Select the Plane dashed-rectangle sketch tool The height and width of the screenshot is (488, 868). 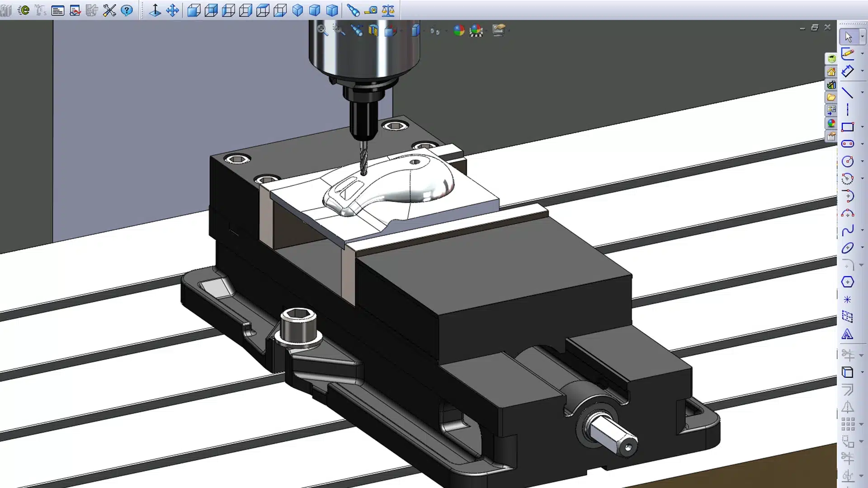(848, 317)
